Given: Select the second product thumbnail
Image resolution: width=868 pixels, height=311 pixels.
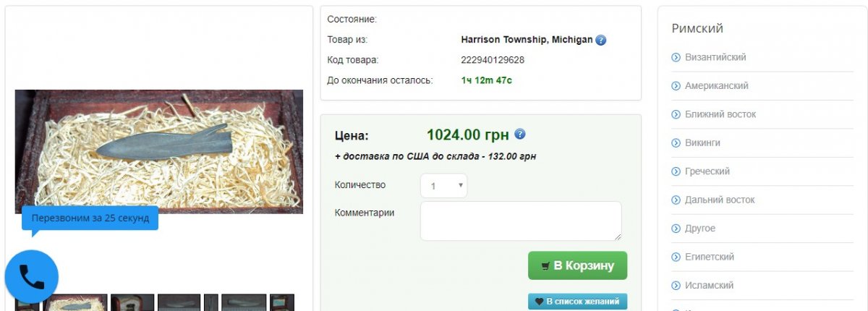Looking at the screenshot, I should [132, 302].
